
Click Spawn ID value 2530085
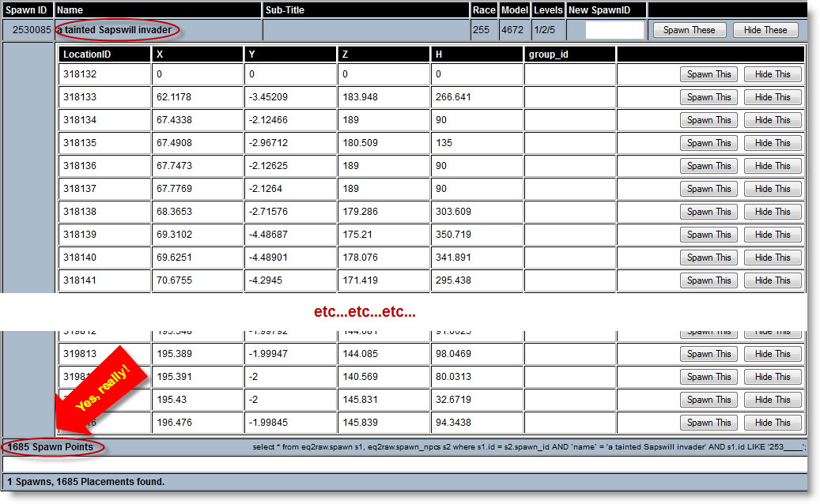(32, 30)
